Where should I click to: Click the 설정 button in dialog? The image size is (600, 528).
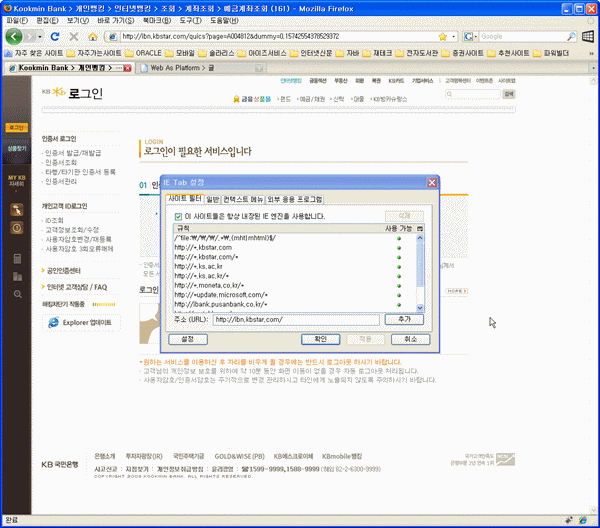[188, 339]
